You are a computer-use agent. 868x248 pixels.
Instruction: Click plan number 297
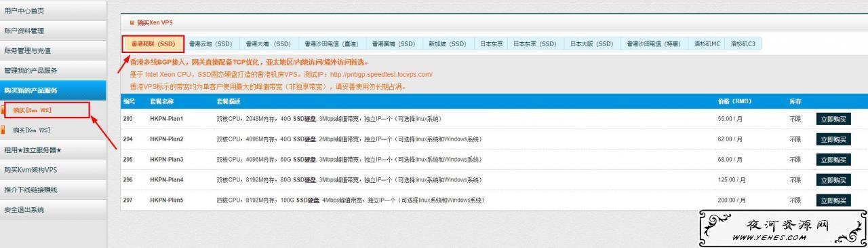point(127,200)
